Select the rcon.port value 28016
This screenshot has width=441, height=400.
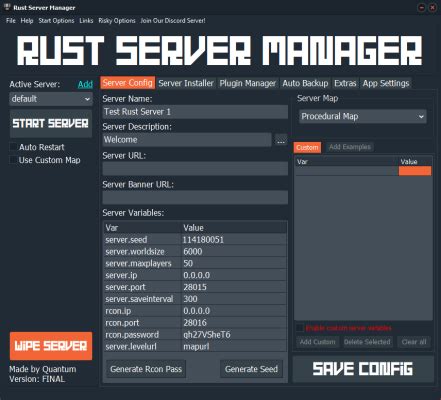point(234,323)
